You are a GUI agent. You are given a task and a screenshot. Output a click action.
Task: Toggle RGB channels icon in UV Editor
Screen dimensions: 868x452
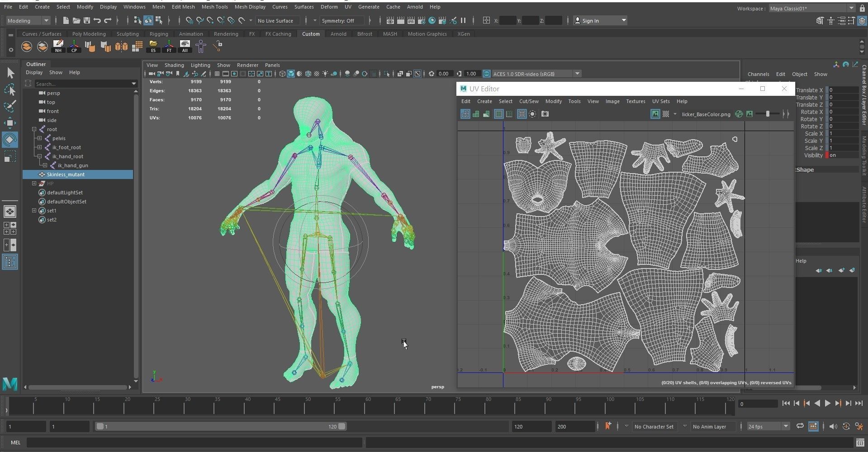click(x=739, y=114)
